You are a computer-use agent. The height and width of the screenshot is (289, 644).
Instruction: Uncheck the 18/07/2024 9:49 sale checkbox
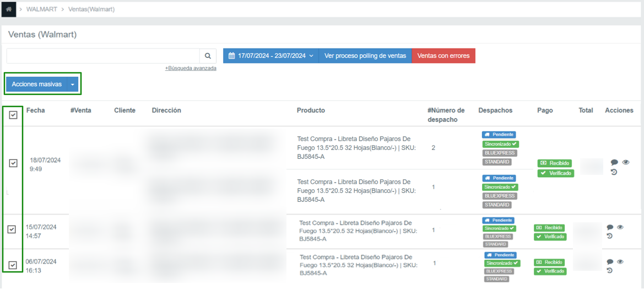13,164
